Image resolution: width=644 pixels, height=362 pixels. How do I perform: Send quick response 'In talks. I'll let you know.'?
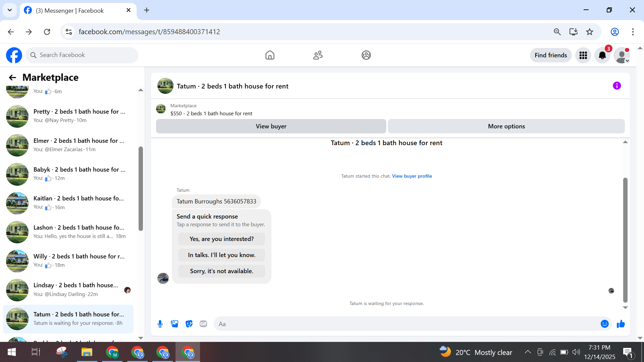[221, 255]
